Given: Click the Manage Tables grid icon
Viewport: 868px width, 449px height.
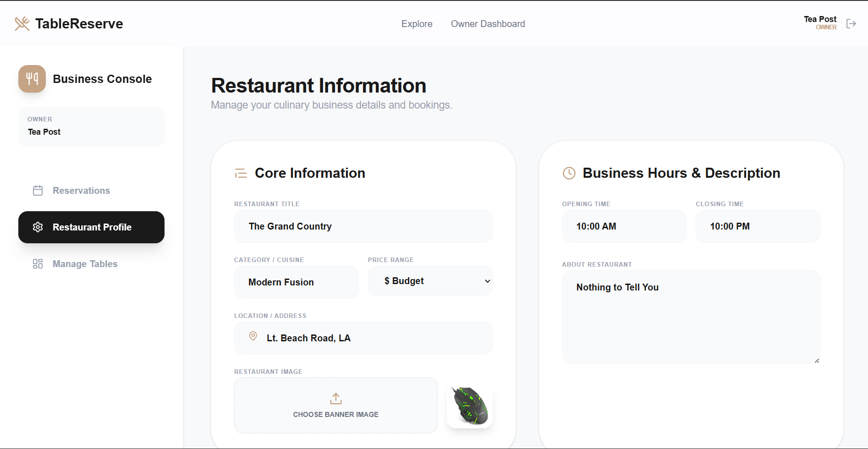Looking at the screenshot, I should pos(38,264).
